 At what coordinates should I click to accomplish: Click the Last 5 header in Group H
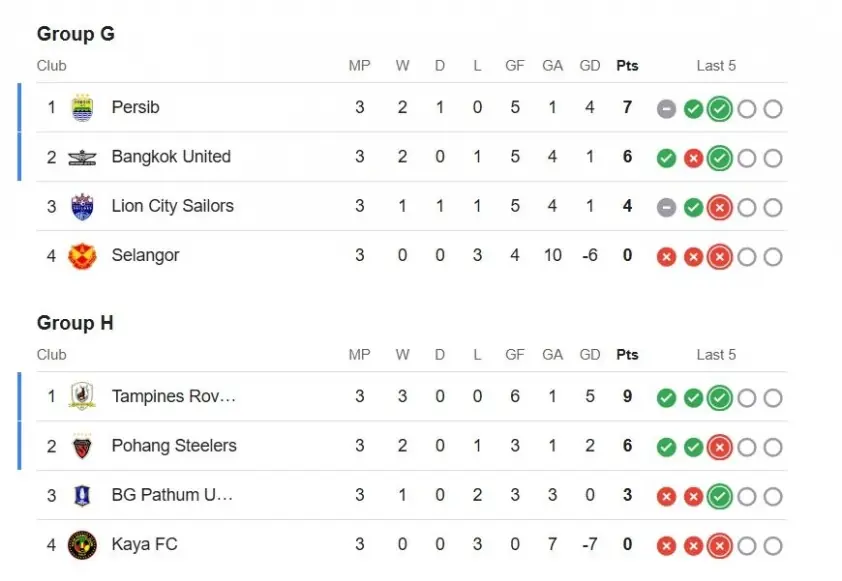coord(716,355)
